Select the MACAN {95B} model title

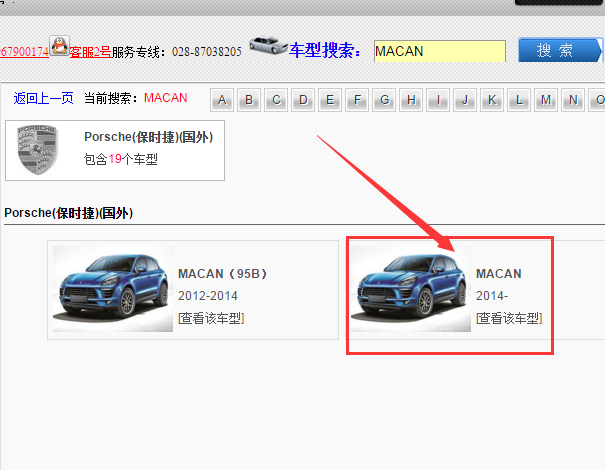222,274
